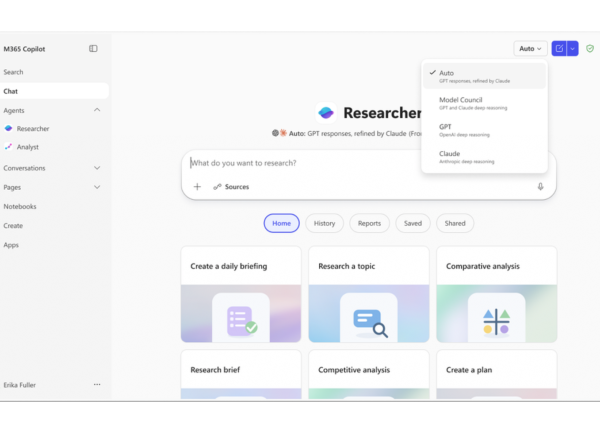Choose the Claude model option
This screenshot has height=433, width=600.
click(484, 156)
